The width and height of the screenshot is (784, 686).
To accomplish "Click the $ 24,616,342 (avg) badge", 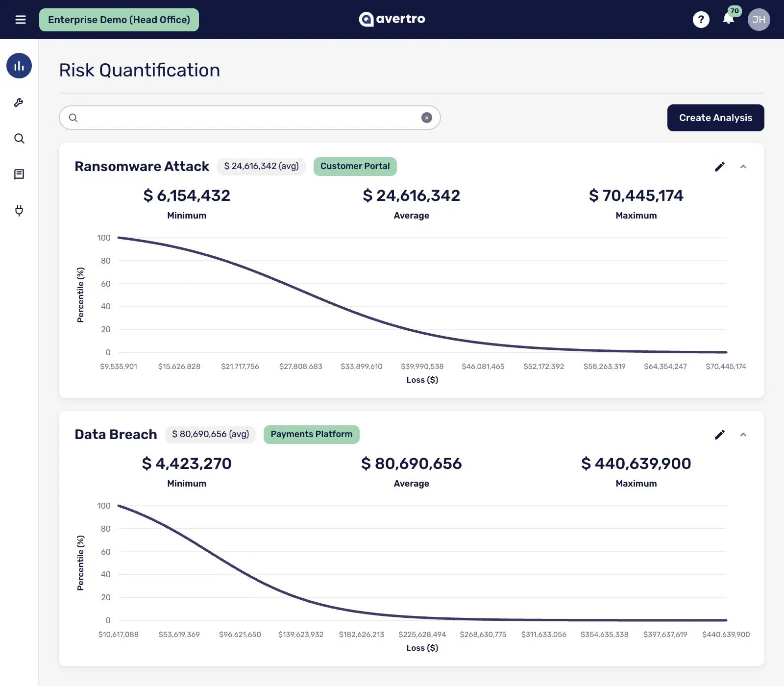I will pos(261,166).
